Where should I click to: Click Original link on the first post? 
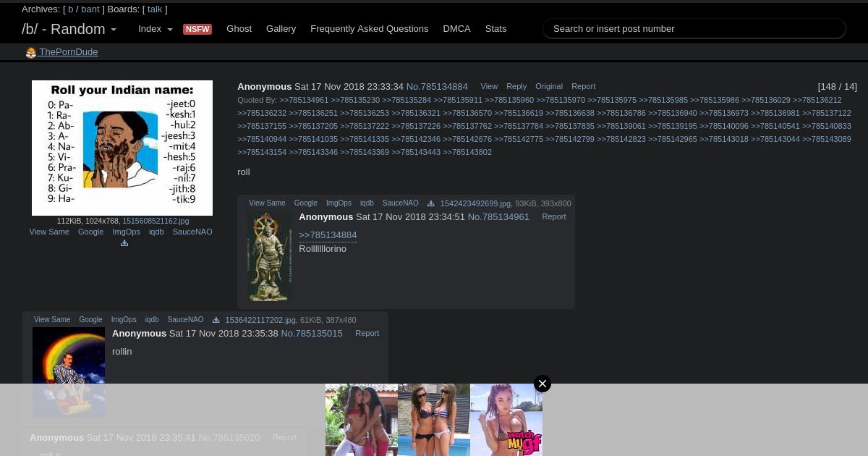tap(549, 87)
